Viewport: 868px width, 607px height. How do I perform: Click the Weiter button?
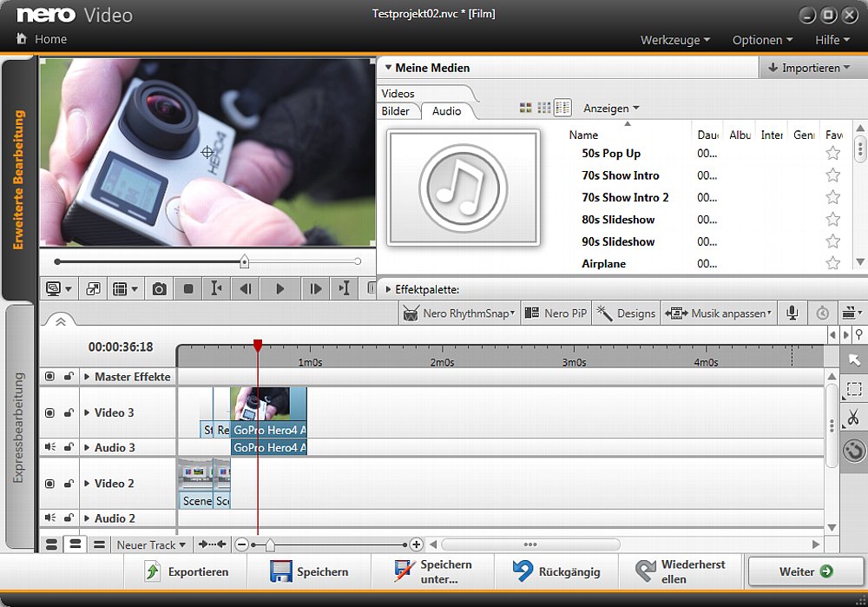point(806,571)
